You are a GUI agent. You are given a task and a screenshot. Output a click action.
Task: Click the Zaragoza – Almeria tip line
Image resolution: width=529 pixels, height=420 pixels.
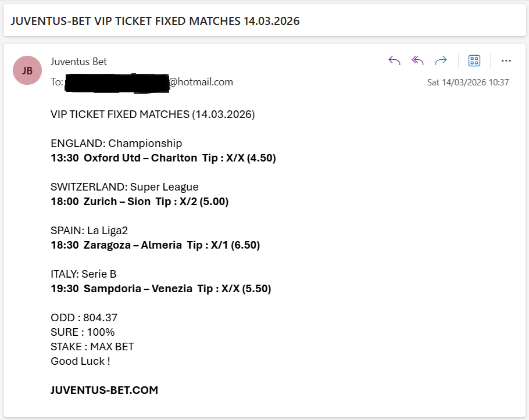[x=155, y=245]
